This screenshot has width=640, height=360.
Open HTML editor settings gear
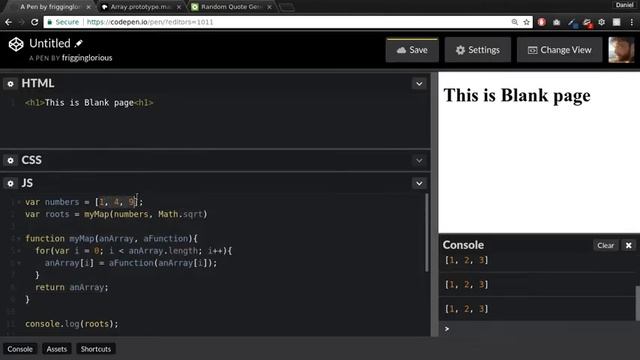(11, 84)
